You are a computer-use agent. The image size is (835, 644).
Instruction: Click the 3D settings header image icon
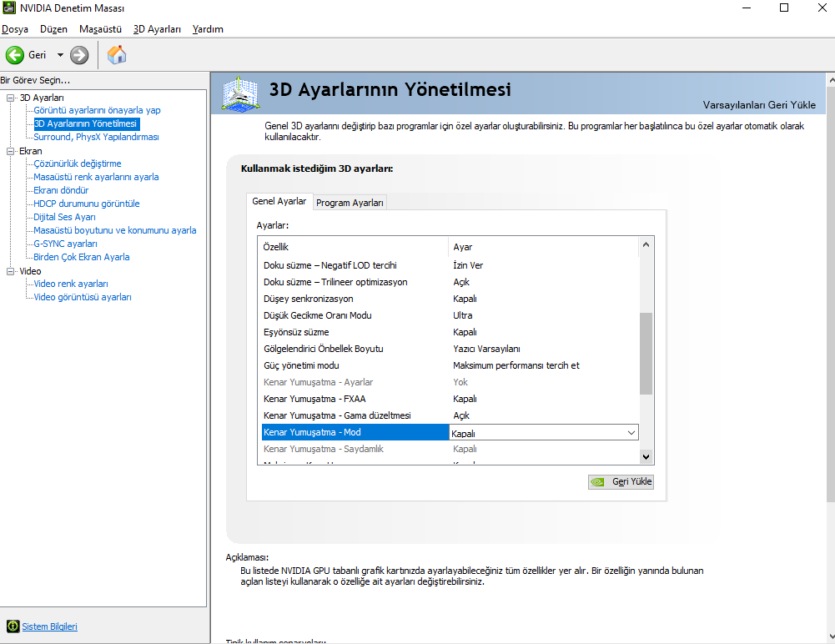[240, 93]
